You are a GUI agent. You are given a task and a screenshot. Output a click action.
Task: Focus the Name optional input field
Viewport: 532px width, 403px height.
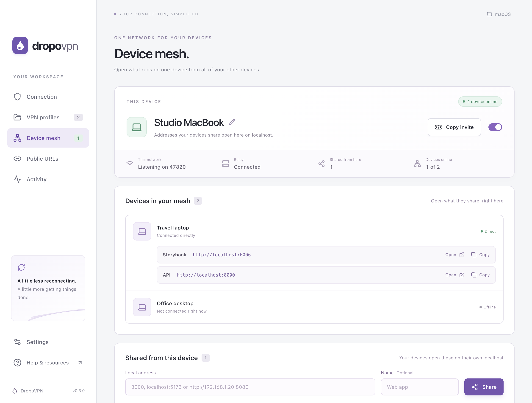pos(420,387)
